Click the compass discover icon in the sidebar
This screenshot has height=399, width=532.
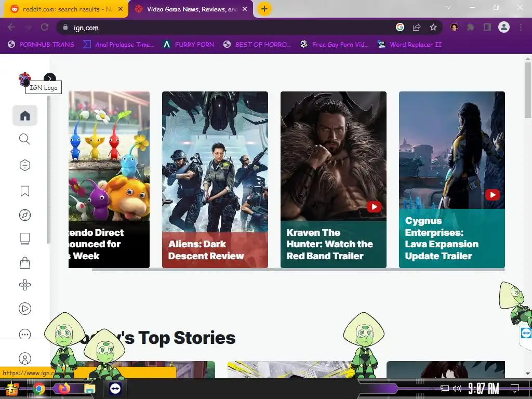click(25, 215)
